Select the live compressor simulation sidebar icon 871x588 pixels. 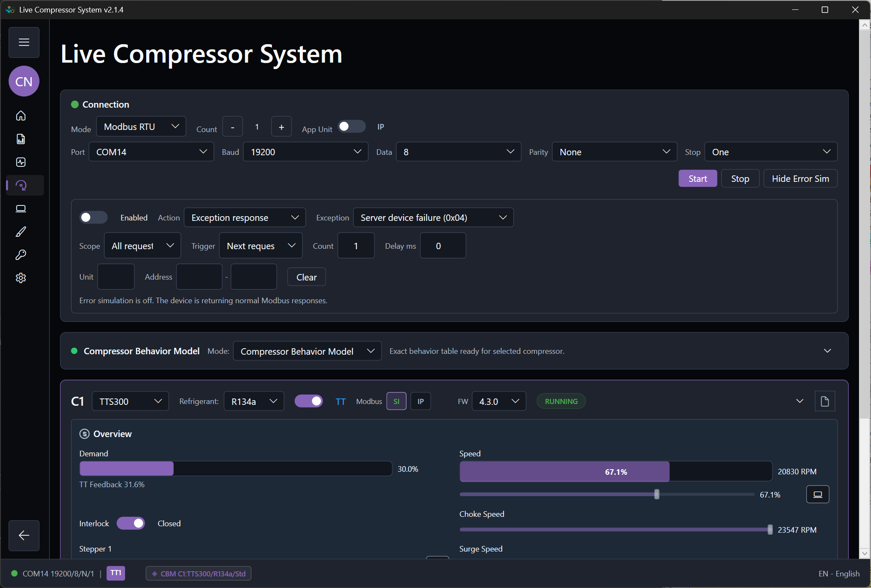coord(21,185)
